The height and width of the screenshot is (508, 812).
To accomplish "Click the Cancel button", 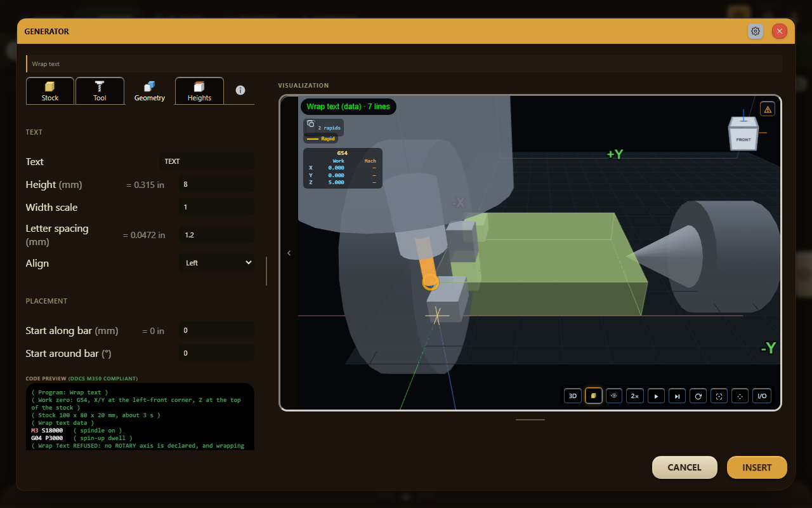I will click(x=684, y=467).
